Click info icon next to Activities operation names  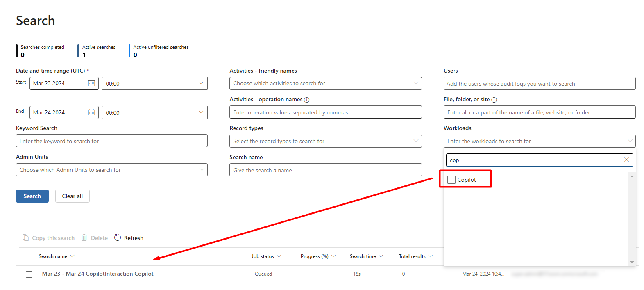(307, 100)
